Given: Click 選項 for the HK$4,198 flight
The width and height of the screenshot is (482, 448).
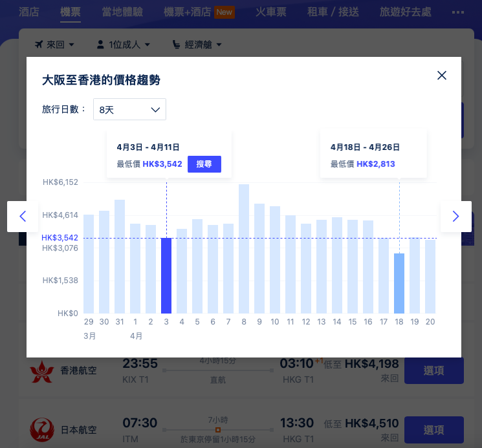Looking at the screenshot, I should (433, 370).
